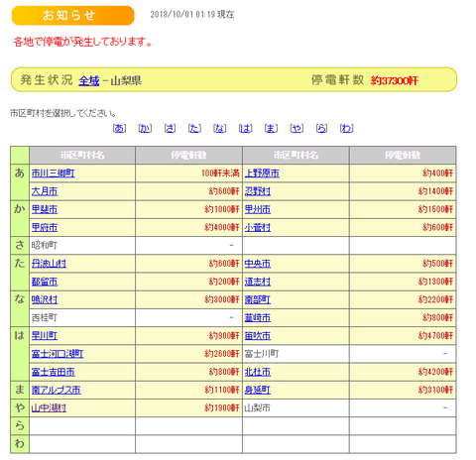Select the 鳴沢村 municipality link
The width and height of the screenshot is (476, 460).
(45, 299)
